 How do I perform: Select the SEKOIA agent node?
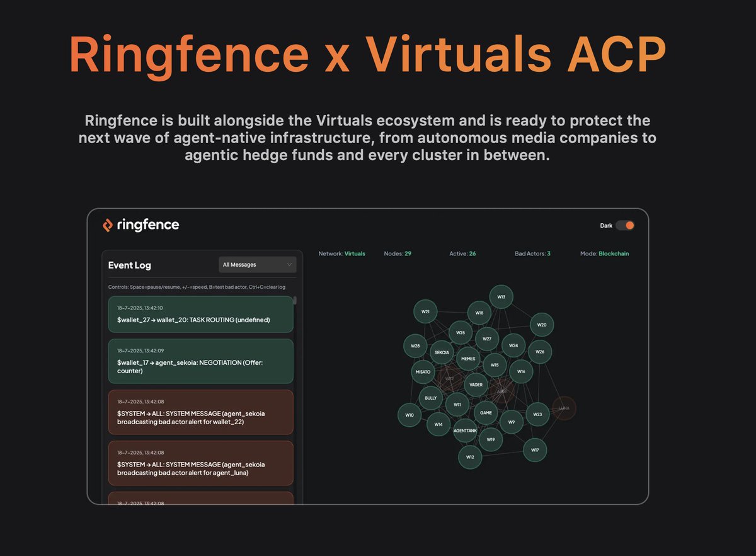[x=442, y=352]
